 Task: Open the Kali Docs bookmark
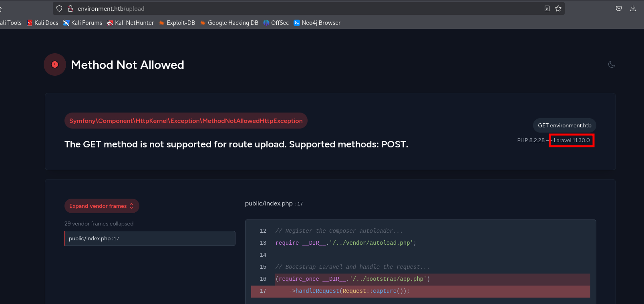pyautogui.click(x=43, y=23)
